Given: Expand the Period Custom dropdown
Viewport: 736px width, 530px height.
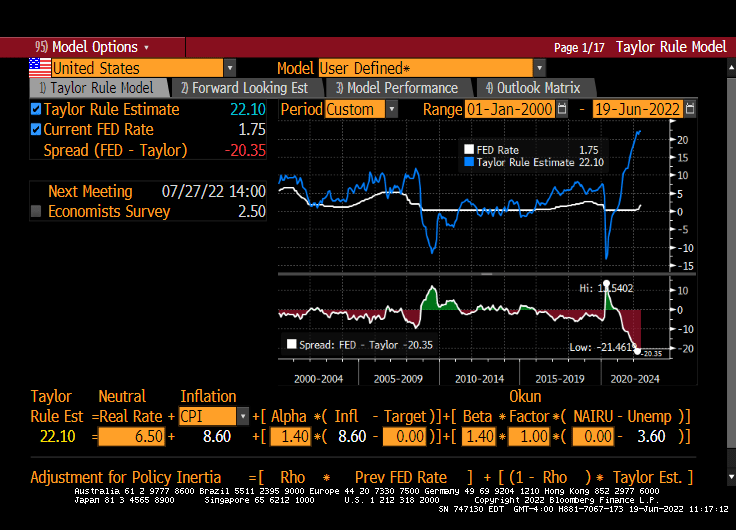Looking at the screenshot, I should (x=391, y=109).
